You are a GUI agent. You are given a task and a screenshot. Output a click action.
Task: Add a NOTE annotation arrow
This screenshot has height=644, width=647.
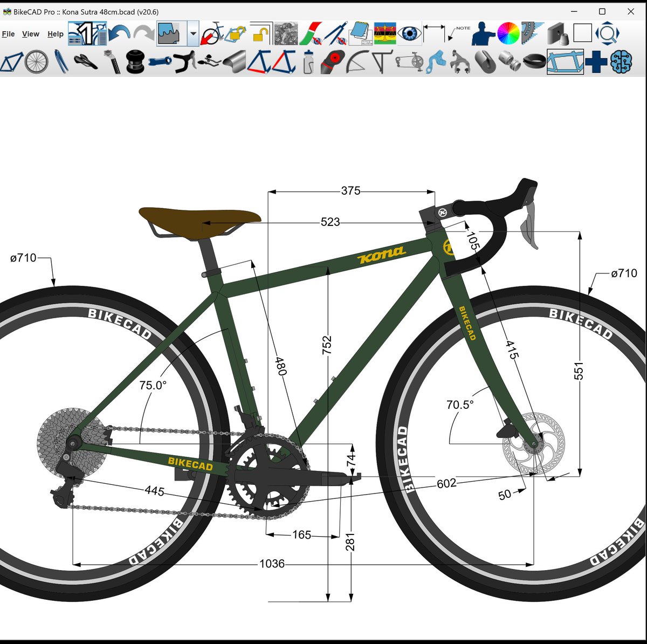459,33
